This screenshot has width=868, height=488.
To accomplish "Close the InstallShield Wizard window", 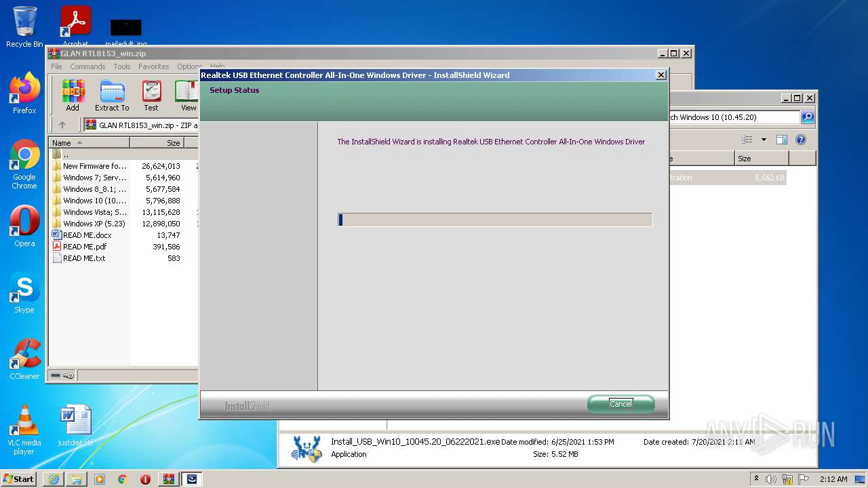I will (661, 75).
